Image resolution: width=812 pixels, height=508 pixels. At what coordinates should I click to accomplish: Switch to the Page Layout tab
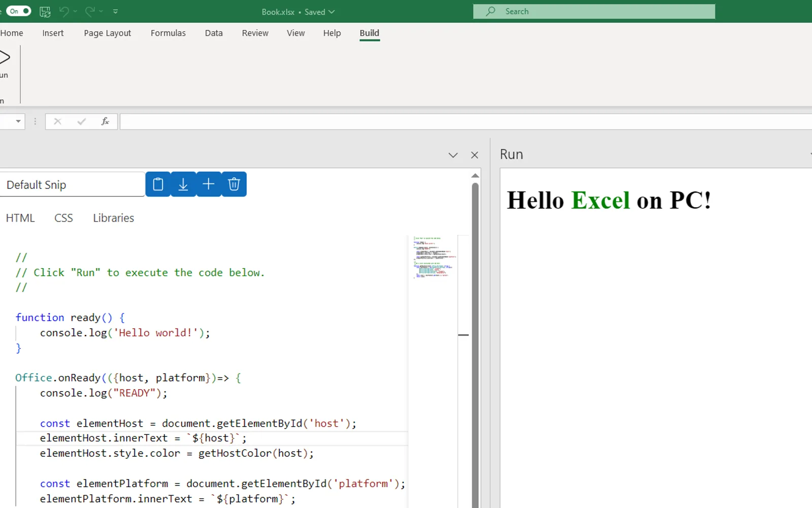tap(108, 33)
